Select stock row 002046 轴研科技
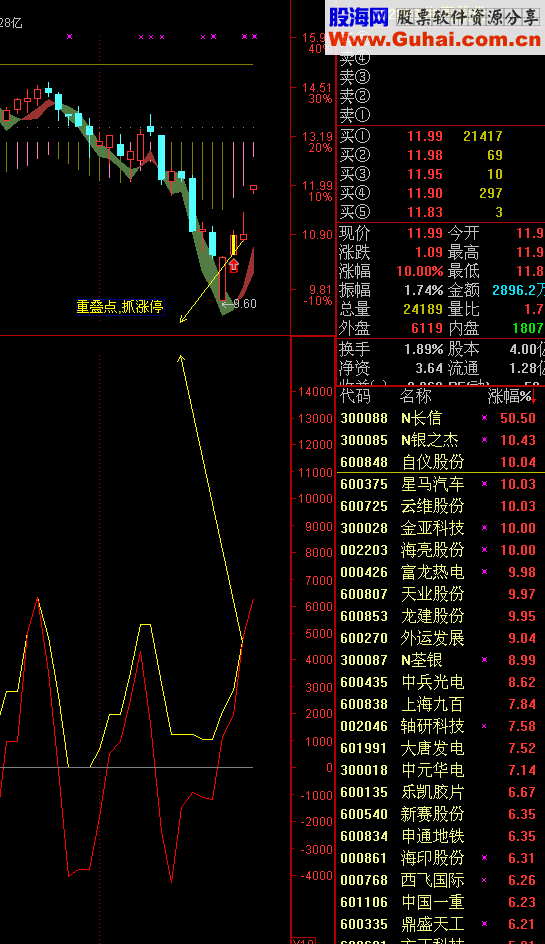545x944 pixels. (x=440, y=726)
